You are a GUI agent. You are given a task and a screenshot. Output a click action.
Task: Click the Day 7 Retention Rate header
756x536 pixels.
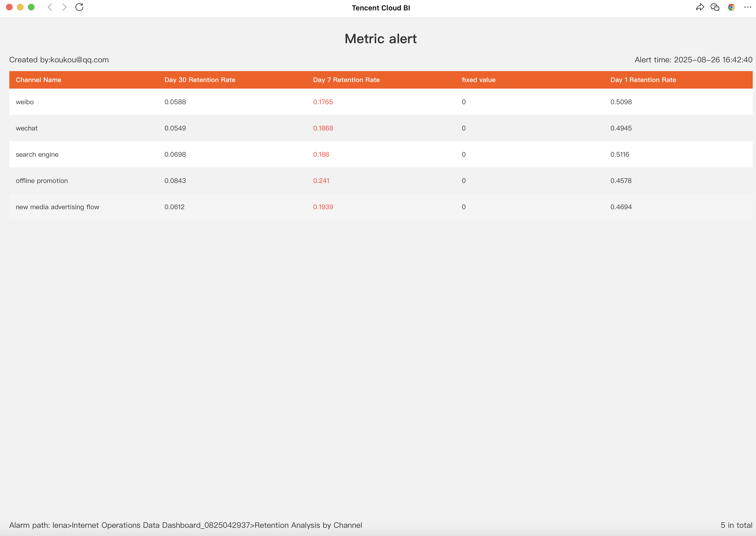[x=346, y=80]
